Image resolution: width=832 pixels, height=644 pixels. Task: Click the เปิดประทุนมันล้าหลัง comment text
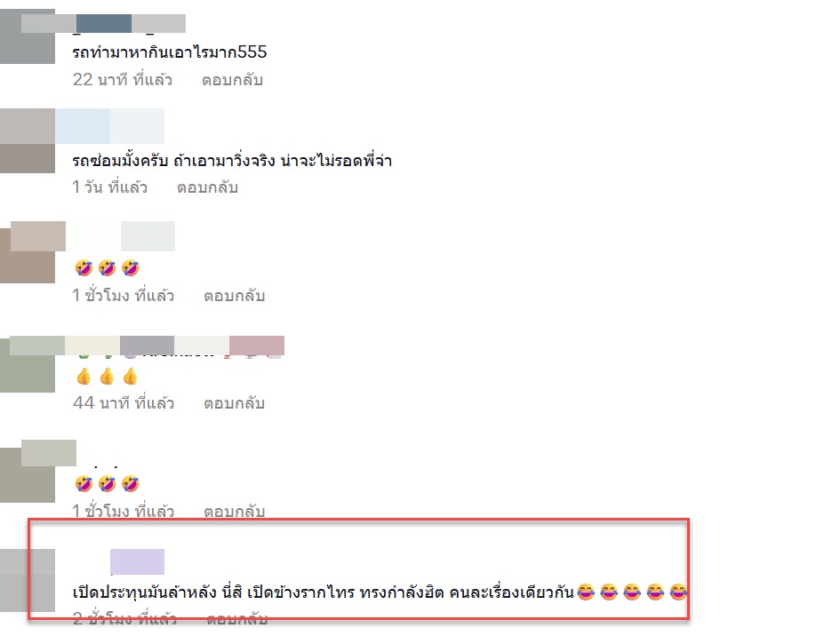[x=324, y=592]
